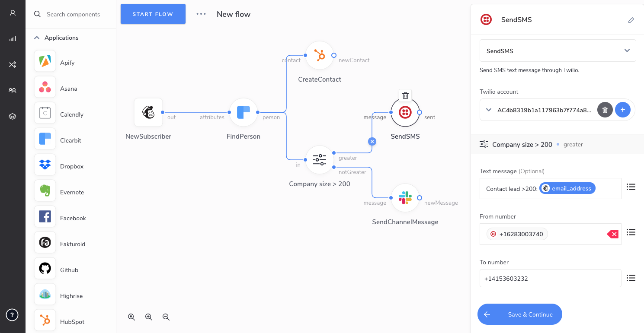Select the NewSubscriber Mailchimp node
This screenshot has height=333, width=644.
[148, 112]
